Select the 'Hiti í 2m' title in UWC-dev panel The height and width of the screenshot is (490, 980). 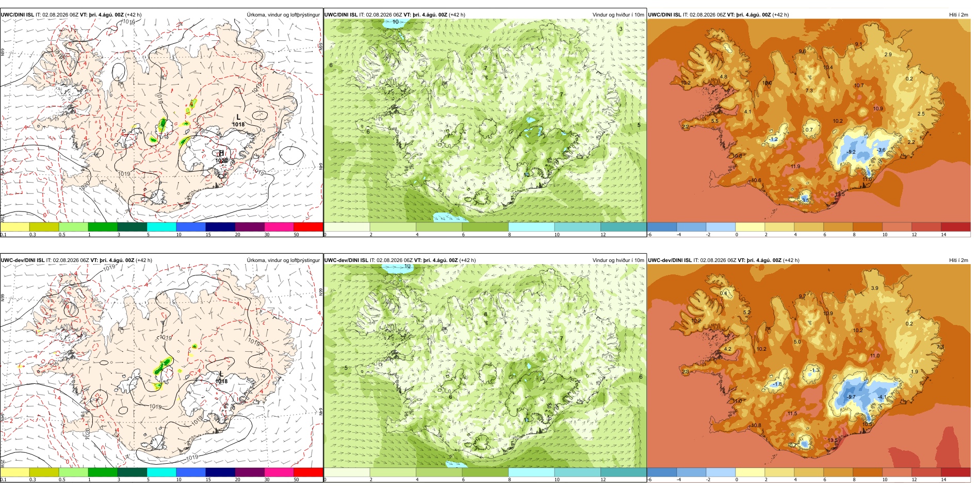click(x=958, y=260)
